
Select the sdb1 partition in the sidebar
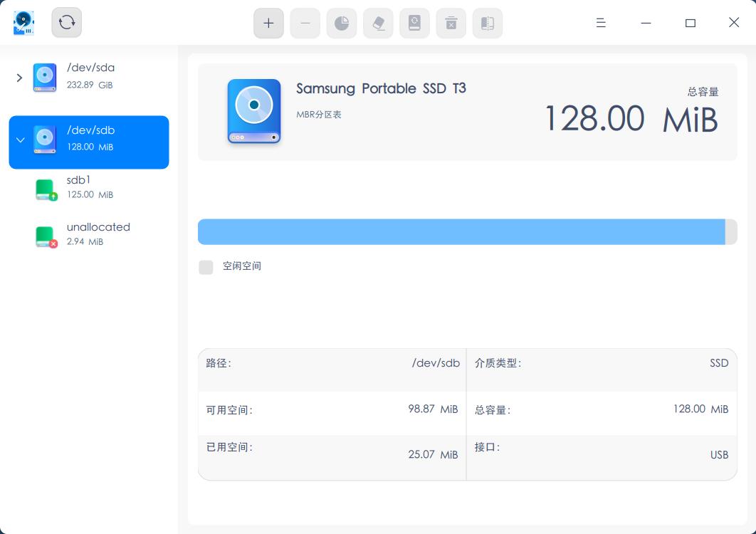[89, 187]
